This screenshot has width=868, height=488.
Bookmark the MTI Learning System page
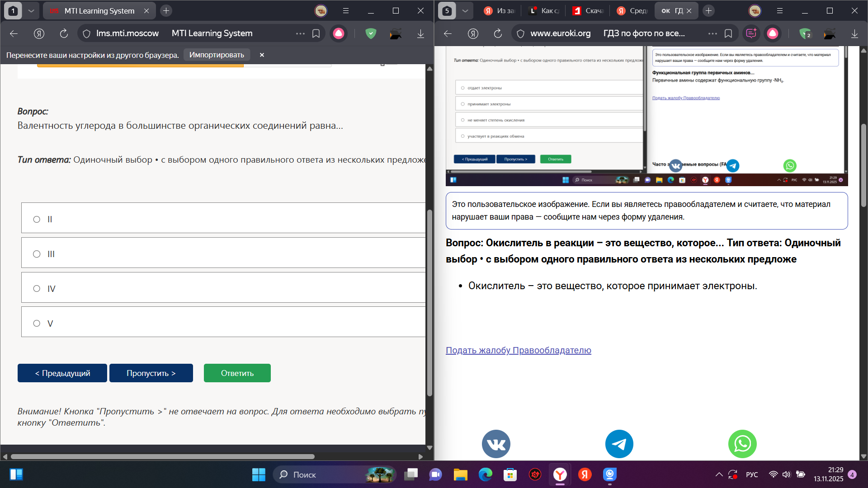(316, 33)
